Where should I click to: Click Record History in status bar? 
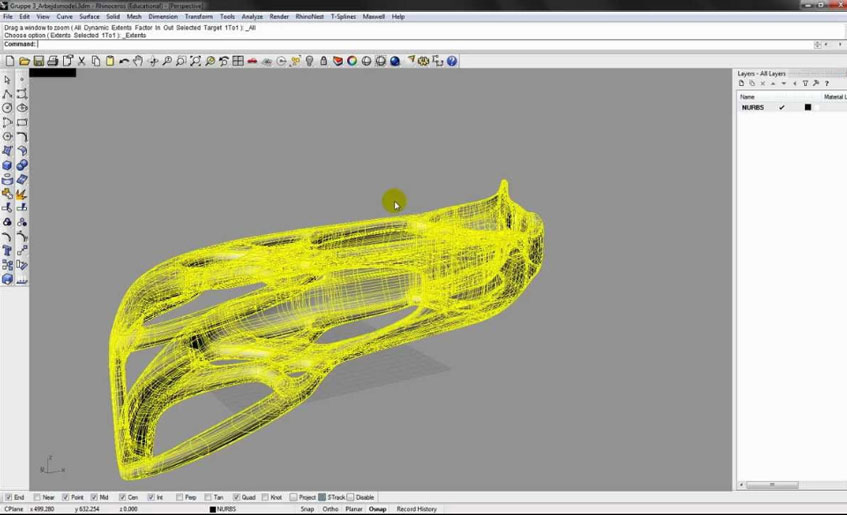point(416,509)
